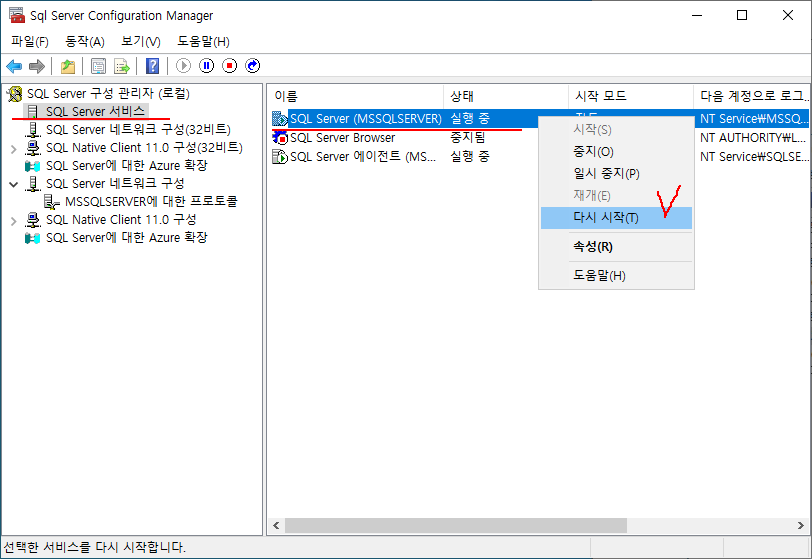
Task: Click the Export list toolbar icon
Action: tap(122, 66)
